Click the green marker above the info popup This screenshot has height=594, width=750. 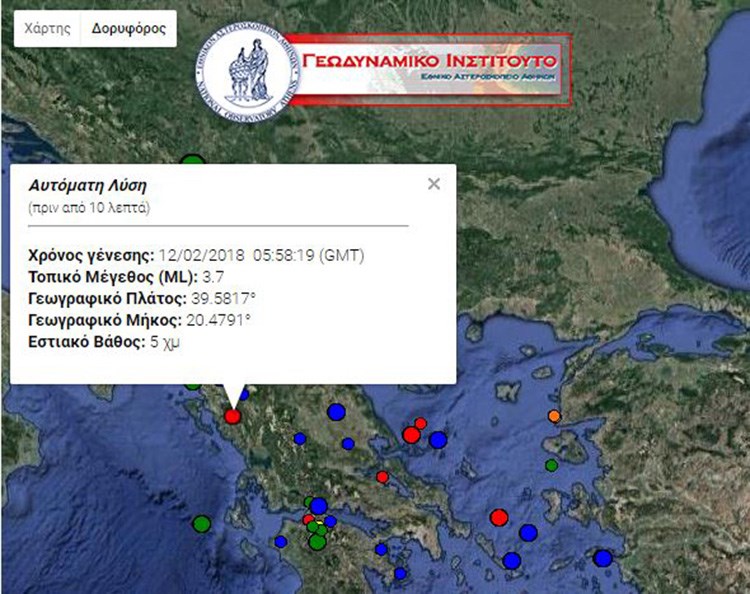(x=192, y=163)
